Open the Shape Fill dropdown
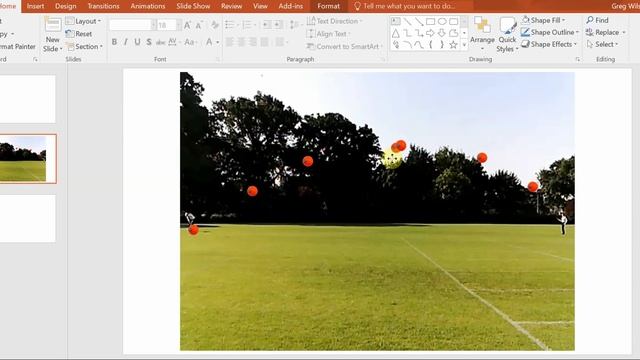640x360 pixels. click(x=544, y=20)
